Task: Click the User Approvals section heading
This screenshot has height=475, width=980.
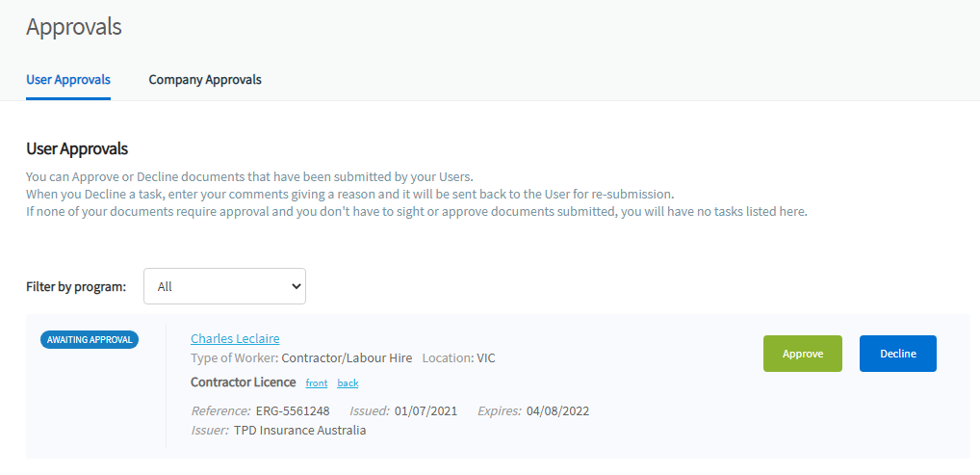Action: point(77,149)
